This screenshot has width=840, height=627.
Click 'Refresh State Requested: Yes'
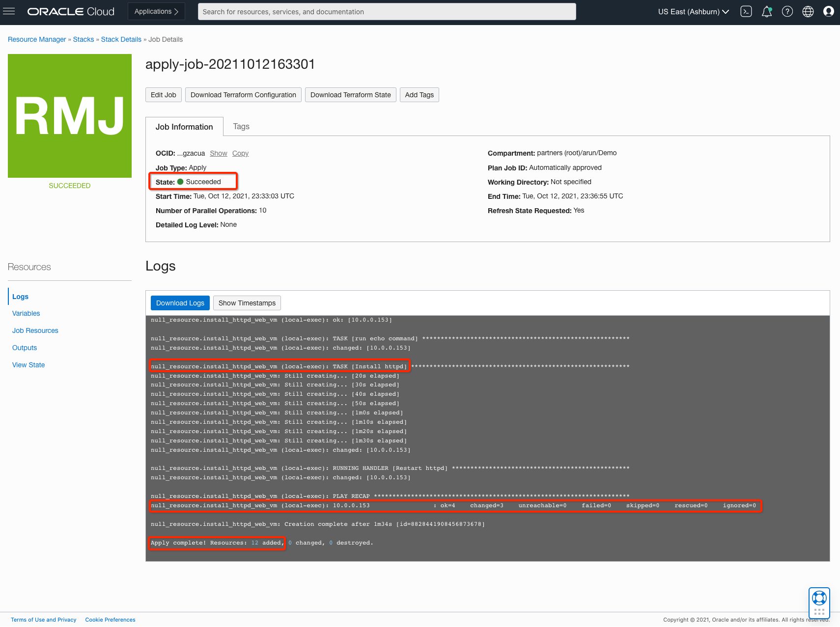(536, 210)
